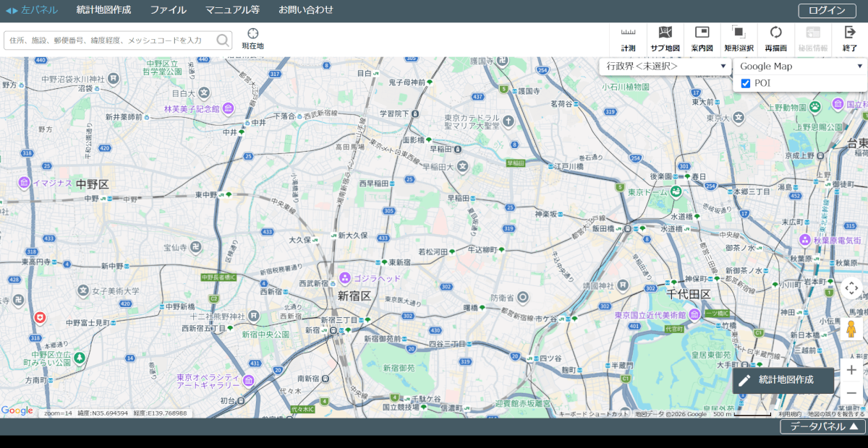The image size is (868, 448).
Task: Show the 案内図 guide map
Action: tap(702, 39)
